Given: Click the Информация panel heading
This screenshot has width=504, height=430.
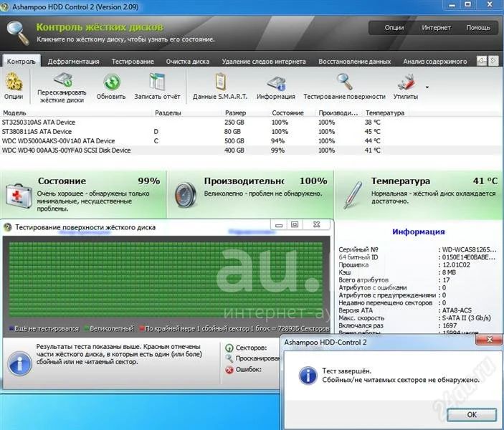Looking at the screenshot, I should [x=419, y=231].
